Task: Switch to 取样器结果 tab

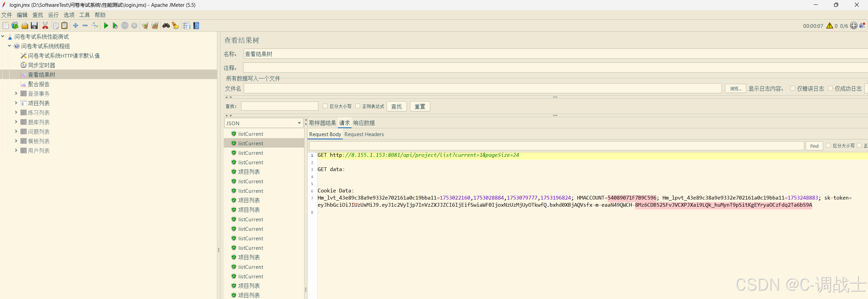Action: coord(322,123)
